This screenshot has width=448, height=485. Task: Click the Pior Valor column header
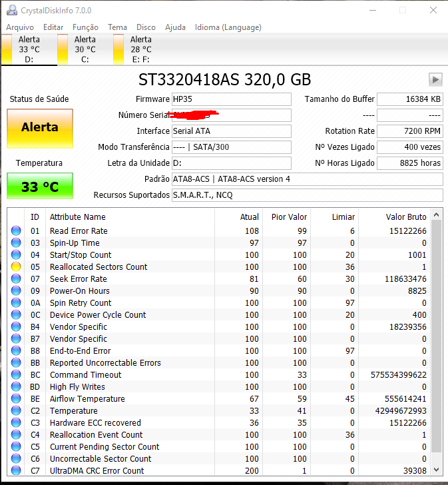click(286, 217)
